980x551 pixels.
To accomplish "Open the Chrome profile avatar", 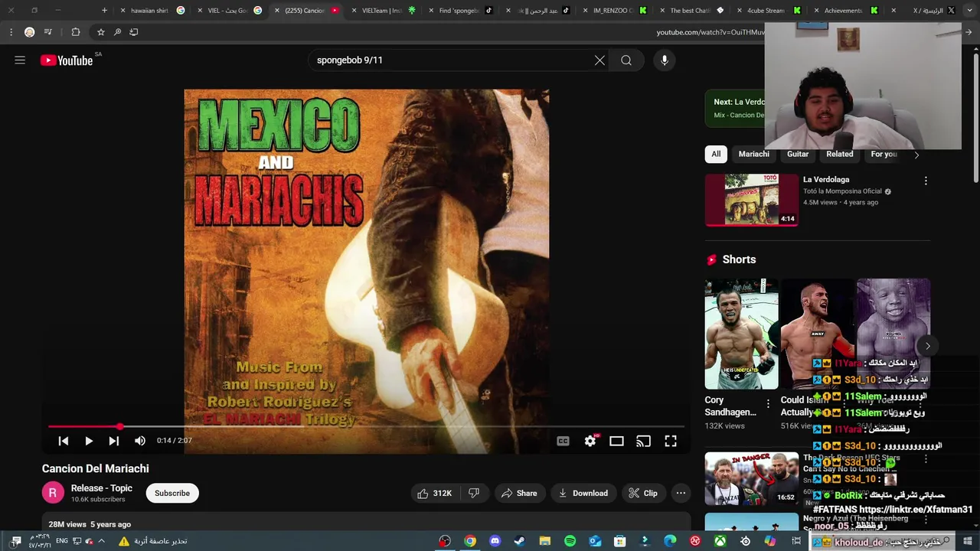I will tap(29, 32).
